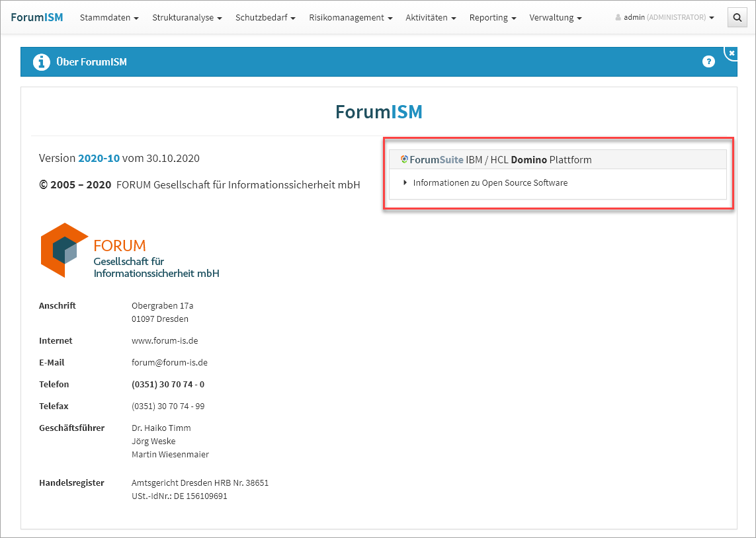Click the large ForumISM title
The image size is (756, 538).
point(379,112)
